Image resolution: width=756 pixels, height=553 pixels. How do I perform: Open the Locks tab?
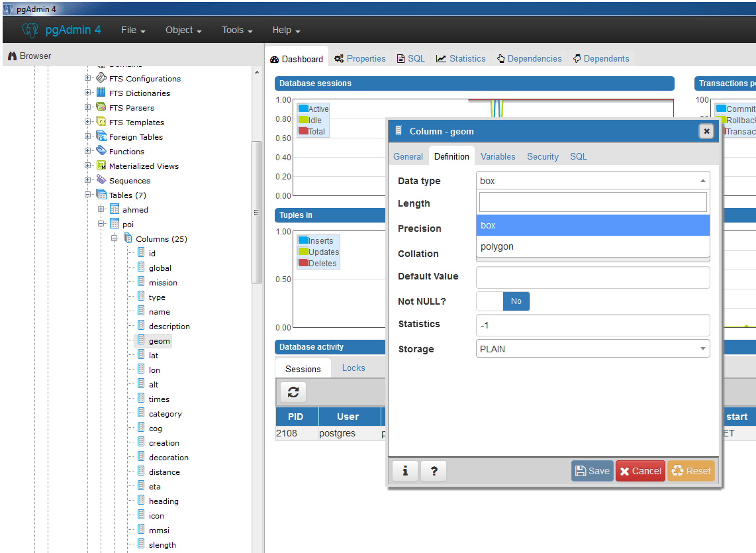[x=354, y=368]
